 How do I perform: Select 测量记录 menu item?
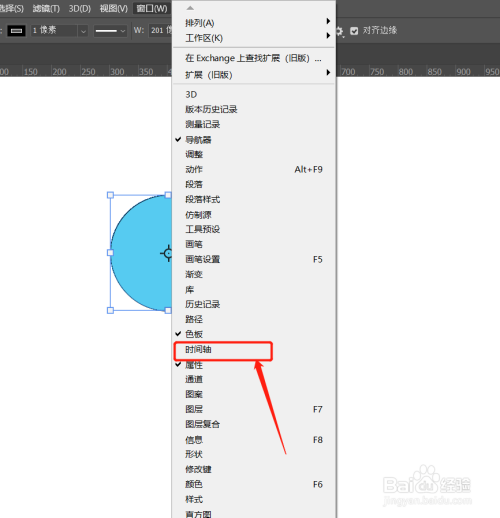[254, 124]
